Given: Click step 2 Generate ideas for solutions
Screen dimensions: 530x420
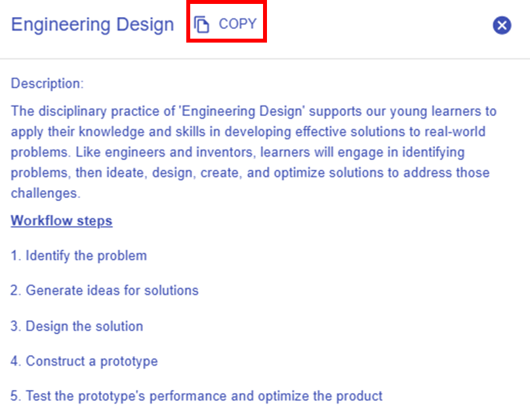Looking at the screenshot, I should (x=104, y=290).
